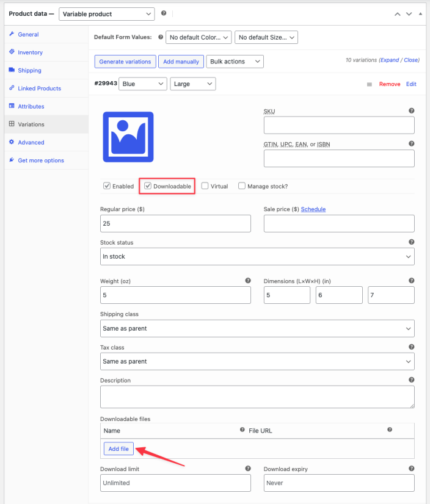430x504 pixels.
Task: Click the Add file button
Action: [118, 449]
